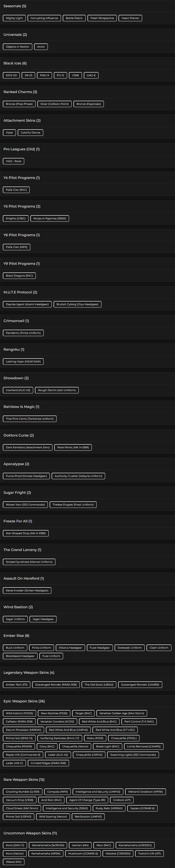Click the Arctic universal skin tag
The height and width of the screenshot is (868, 175).
[41, 47]
